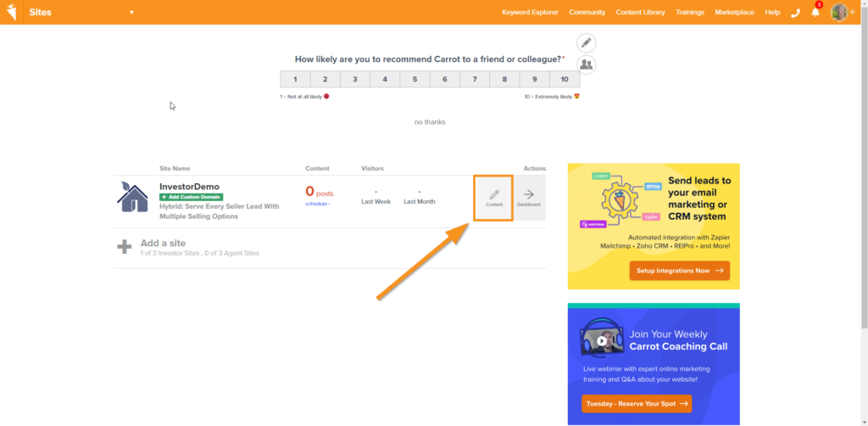Open the InvestorDemo site name
The height and width of the screenshot is (426, 868).
[x=189, y=187]
